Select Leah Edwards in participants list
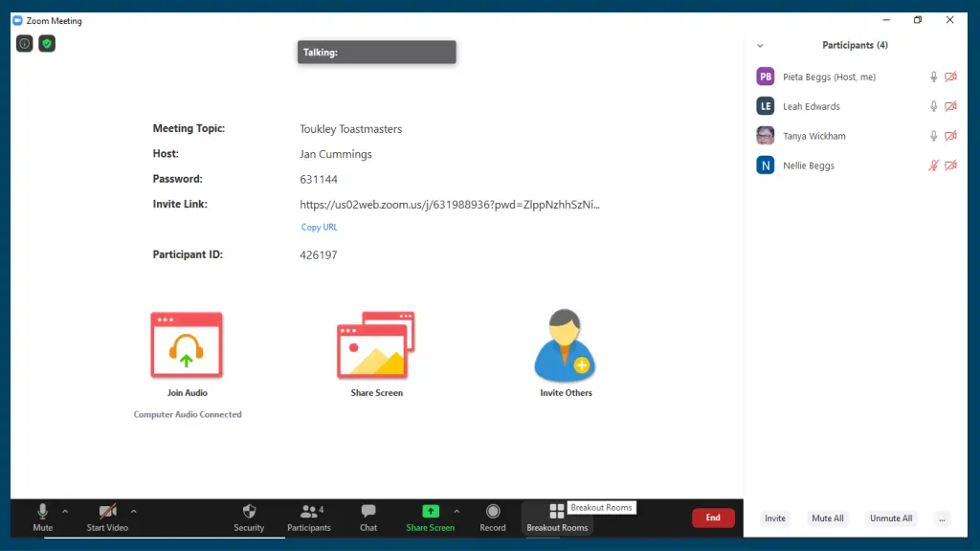Viewport: 980px width, 551px height. coord(857,106)
